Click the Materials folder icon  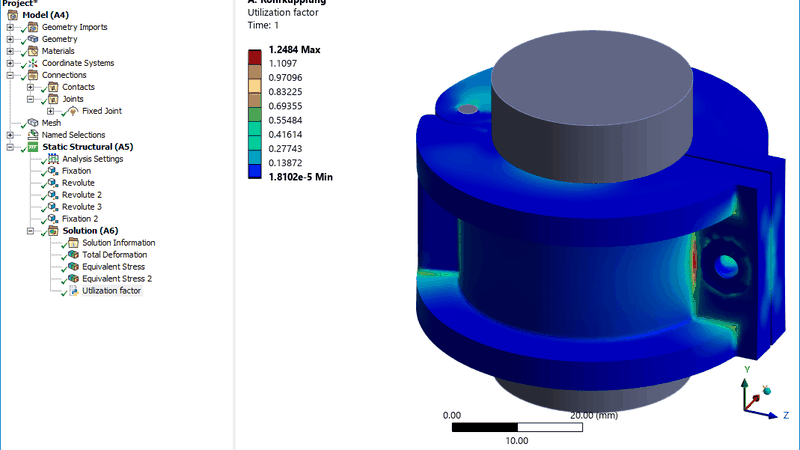click(x=33, y=51)
